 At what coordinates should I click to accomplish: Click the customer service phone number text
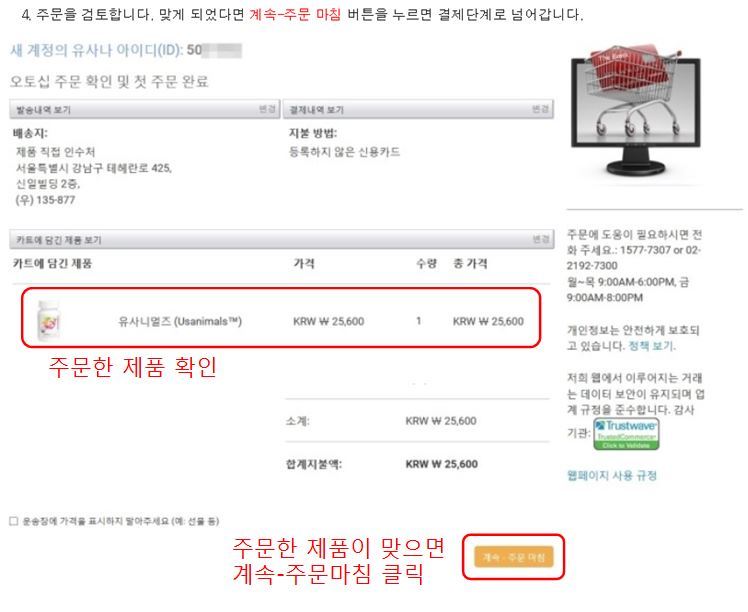(633, 258)
